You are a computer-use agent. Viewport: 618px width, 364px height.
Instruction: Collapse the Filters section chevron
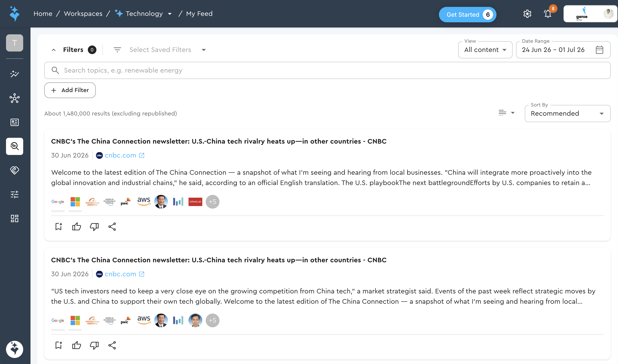pyautogui.click(x=54, y=50)
